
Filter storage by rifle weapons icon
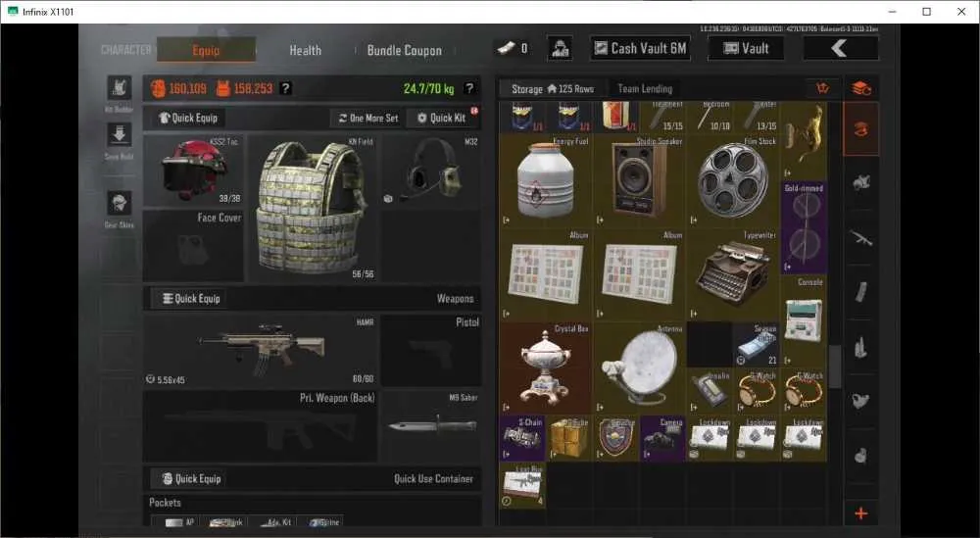click(861, 237)
